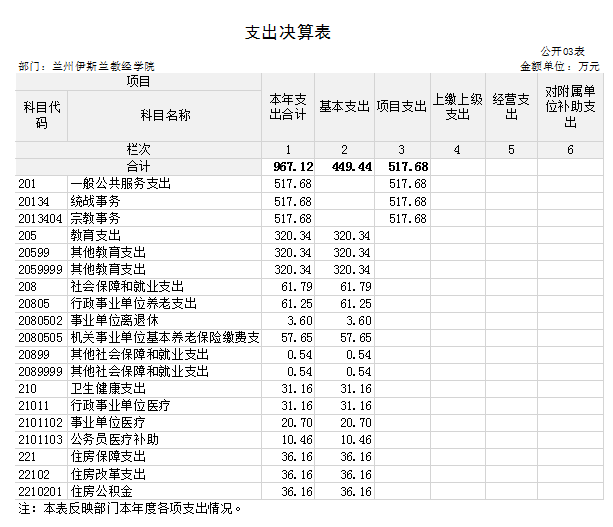
Task: Select the 公务员医疗补助 row name
Action: (x=115, y=440)
